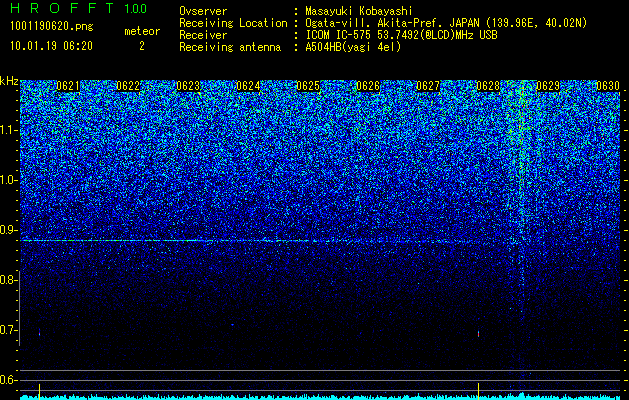
Task: Click the meteor count value 2
Action: click(142, 46)
